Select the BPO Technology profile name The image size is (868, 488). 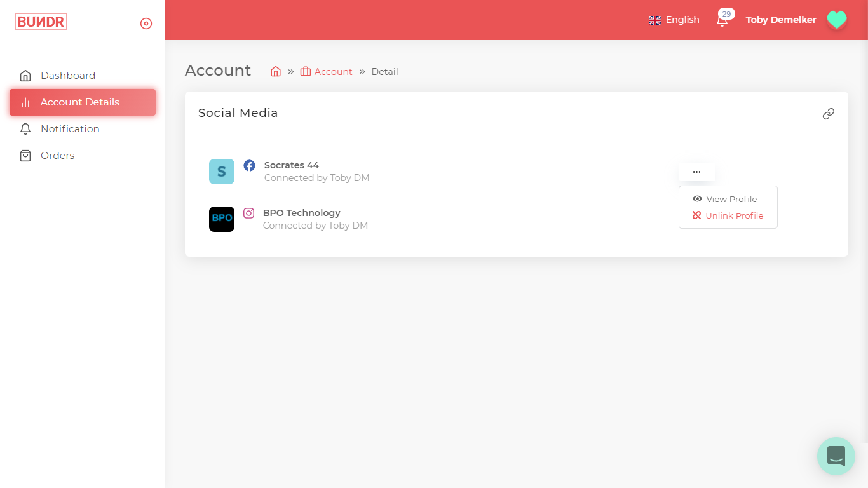[302, 213]
